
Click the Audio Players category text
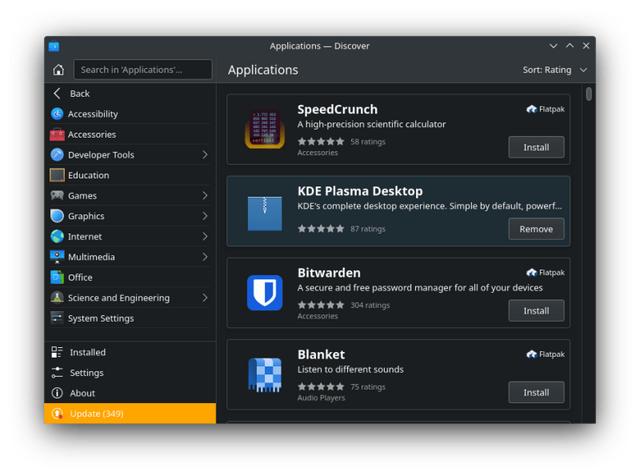click(x=321, y=398)
